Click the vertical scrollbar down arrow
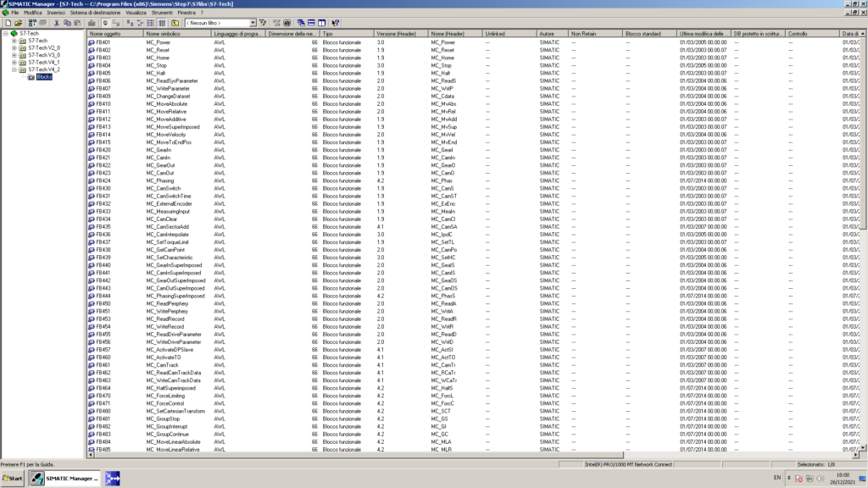Viewport: 868px width, 488px height. coord(864,447)
